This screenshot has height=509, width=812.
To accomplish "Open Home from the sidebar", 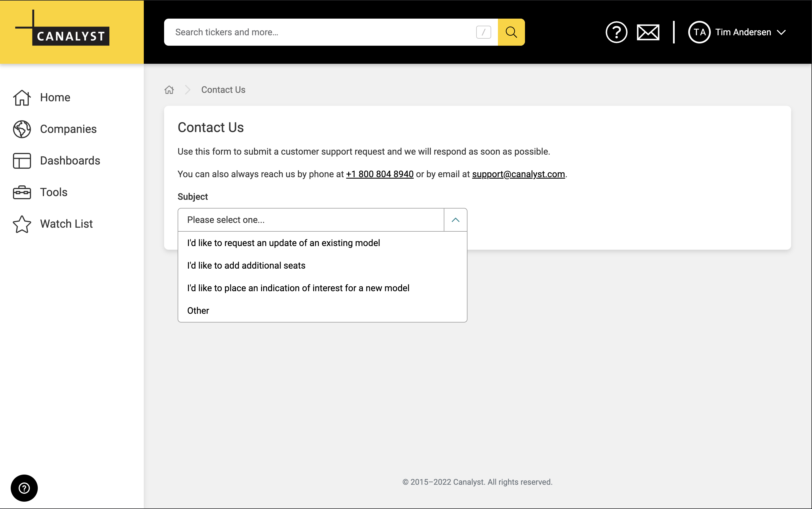I will click(x=55, y=98).
